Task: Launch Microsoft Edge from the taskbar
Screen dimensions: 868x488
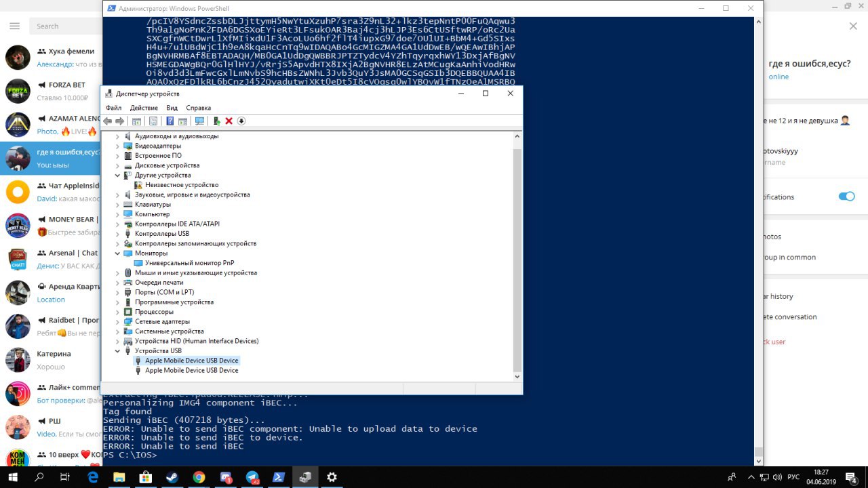Action: click(x=93, y=477)
